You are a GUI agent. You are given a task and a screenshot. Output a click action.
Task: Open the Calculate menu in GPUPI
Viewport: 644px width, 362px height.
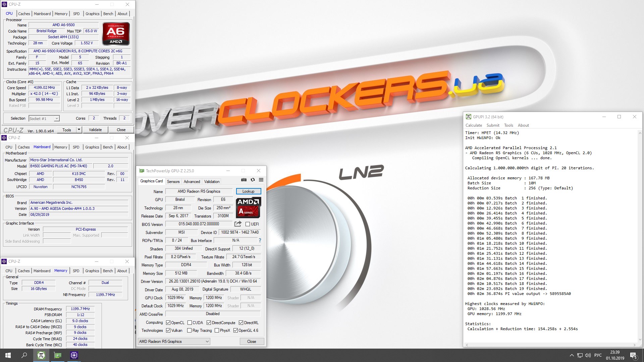pos(474,125)
